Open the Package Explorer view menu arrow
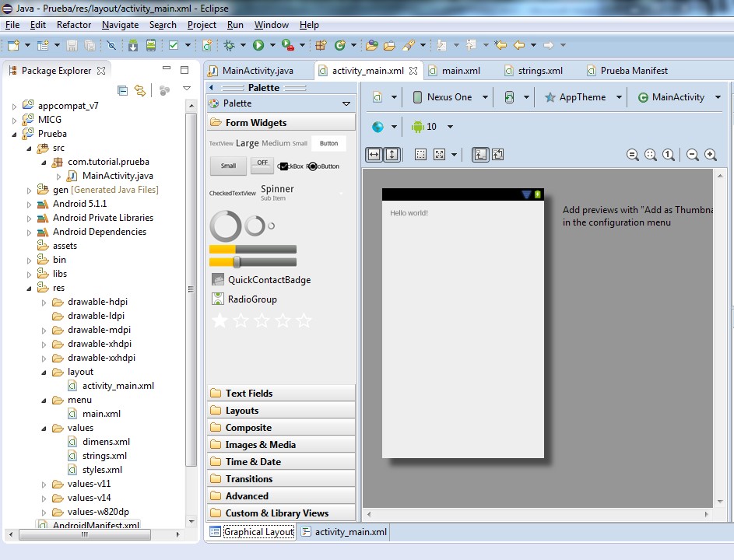Viewport: 734px width, 560px height. click(187, 89)
